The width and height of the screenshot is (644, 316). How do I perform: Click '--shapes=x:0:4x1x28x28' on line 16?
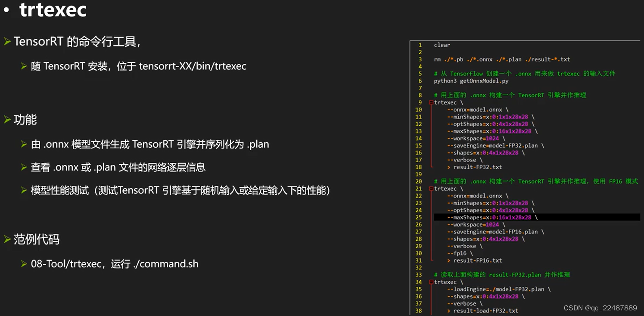[x=486, y=153]
